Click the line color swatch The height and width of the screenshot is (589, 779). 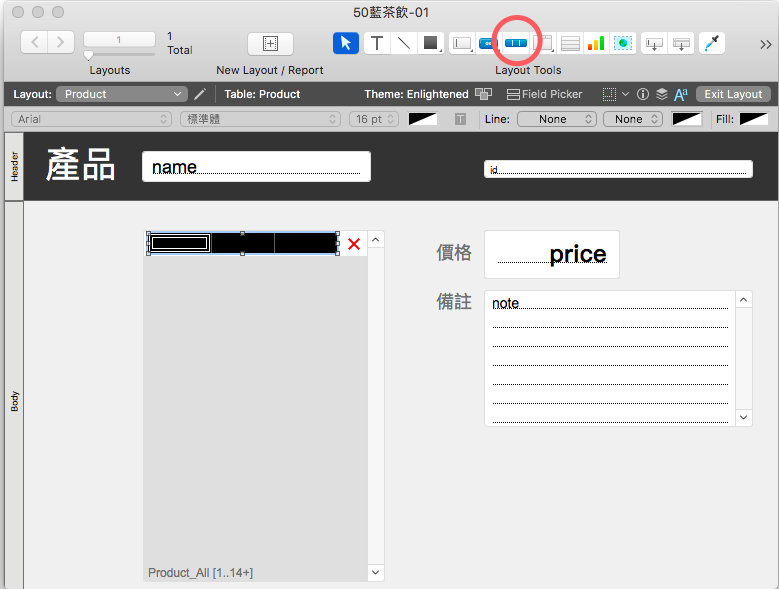687,119
